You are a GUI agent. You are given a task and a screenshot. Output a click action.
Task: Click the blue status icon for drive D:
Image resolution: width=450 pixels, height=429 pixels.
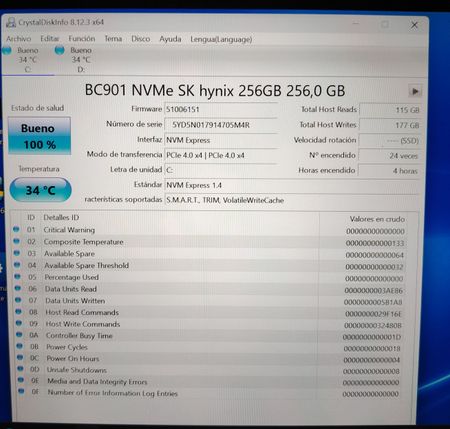tap(59, 51)
